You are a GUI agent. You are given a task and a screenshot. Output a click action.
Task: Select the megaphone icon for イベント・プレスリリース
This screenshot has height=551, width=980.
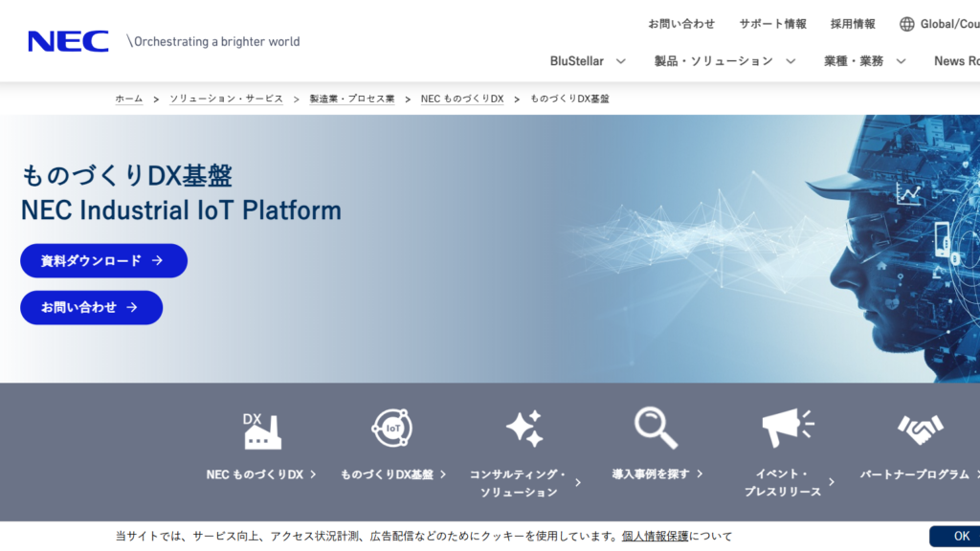pyautogui.click(x=785, y=428)
